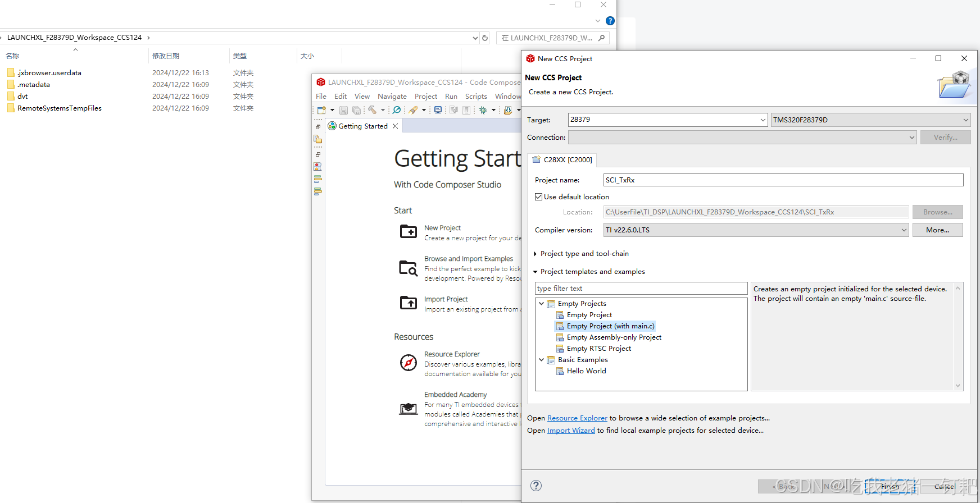This screenshot has width=980, height=503.
Task: Click the lower restore view side icon
Action: (x=318, y=154)
